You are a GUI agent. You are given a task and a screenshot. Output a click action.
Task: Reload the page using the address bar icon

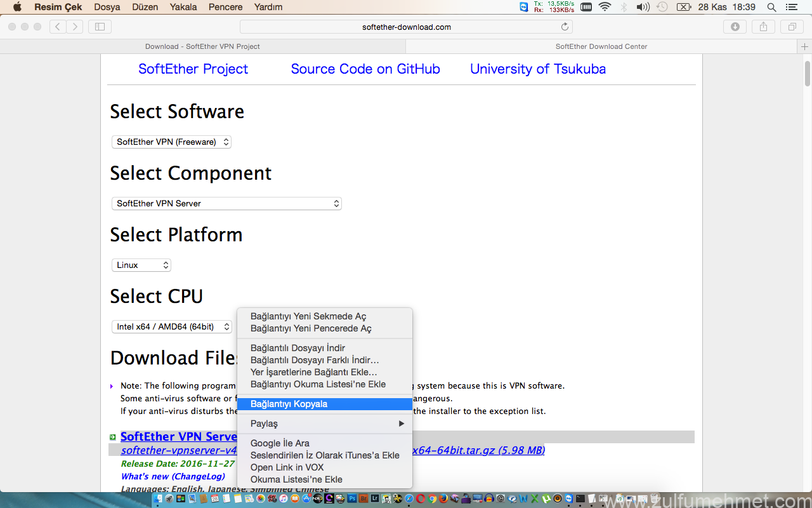[565, 27]
